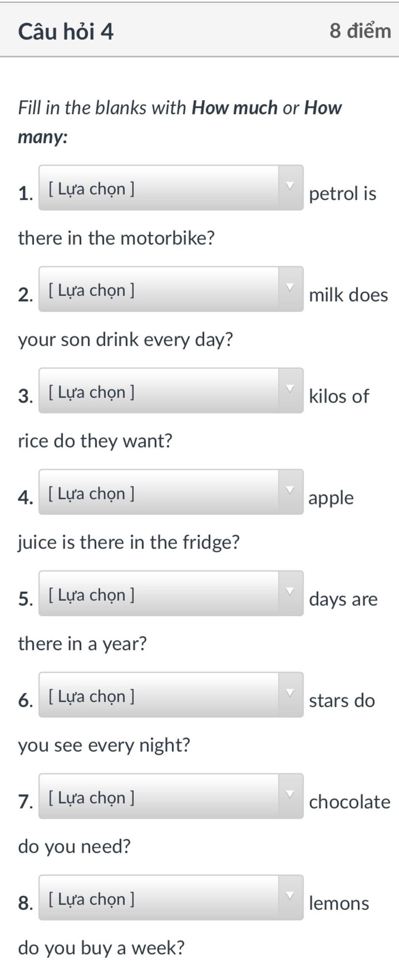Click the arrow icon on the lemons dropdown
Viewport: 399px width, 980px height.
click(x=290, y=896)
